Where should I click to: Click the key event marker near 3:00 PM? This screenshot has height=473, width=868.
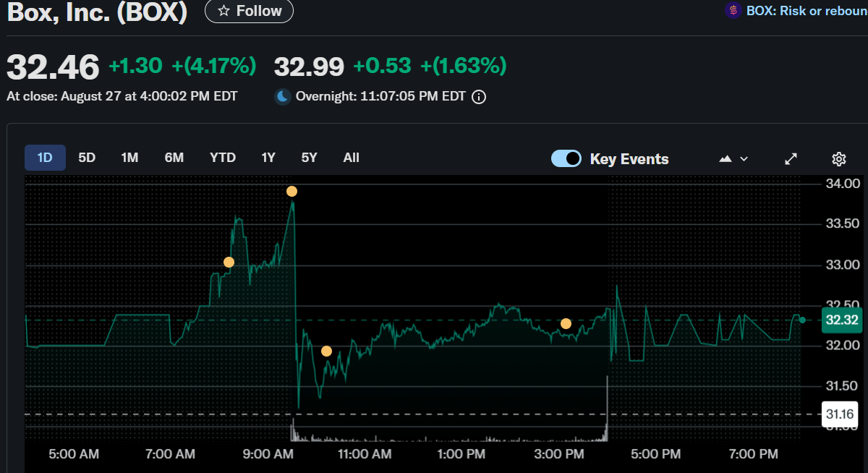[566, 323]
